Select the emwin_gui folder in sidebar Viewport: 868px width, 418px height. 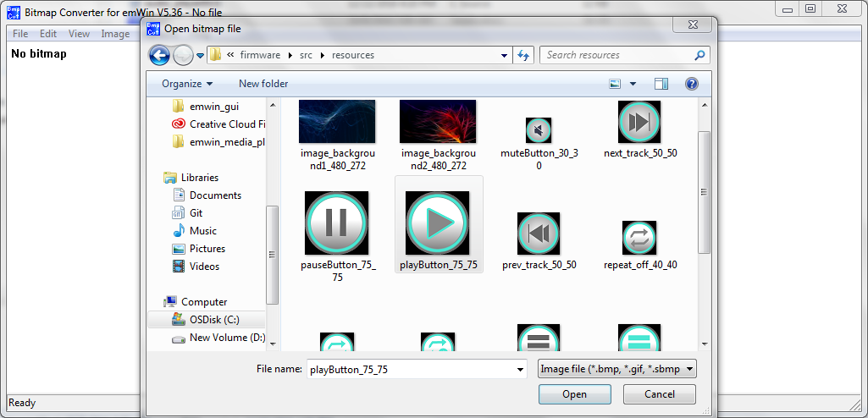pos(206,106)
